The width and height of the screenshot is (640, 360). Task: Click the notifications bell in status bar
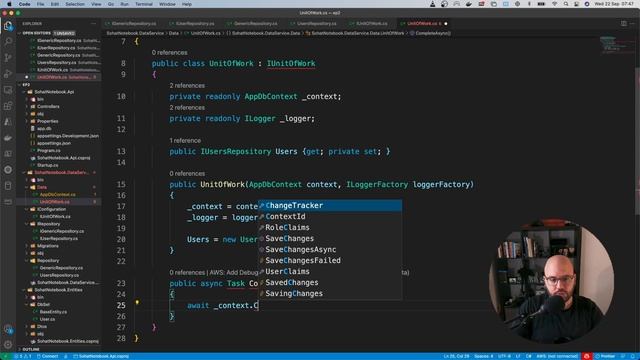point(633,356)
